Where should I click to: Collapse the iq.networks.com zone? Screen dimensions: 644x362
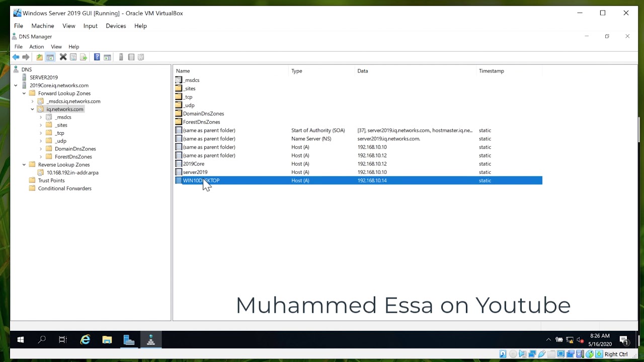click(x=32, y=109)
